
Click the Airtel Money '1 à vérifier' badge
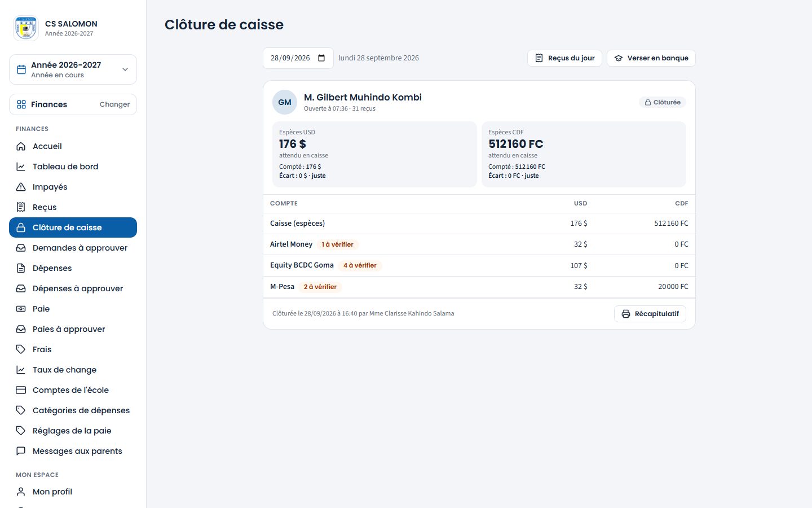tap(338, 244)
